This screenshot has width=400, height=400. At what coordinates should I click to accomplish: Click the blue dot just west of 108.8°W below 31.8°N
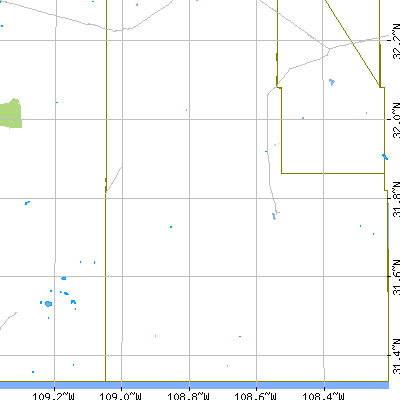pyautogui.click(x=171, y=227)
